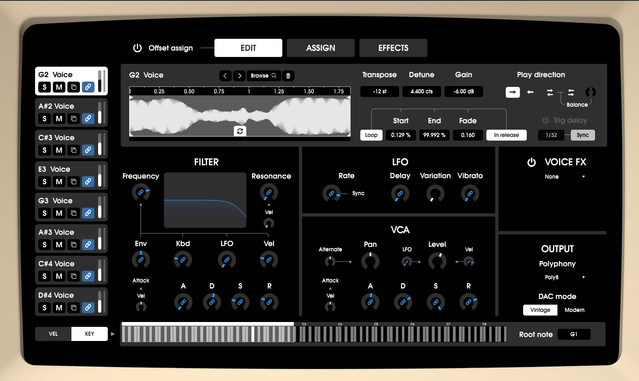Screen dimensions: 639x381
Task: Mute the G3 Voice
Action: [59, 213]
